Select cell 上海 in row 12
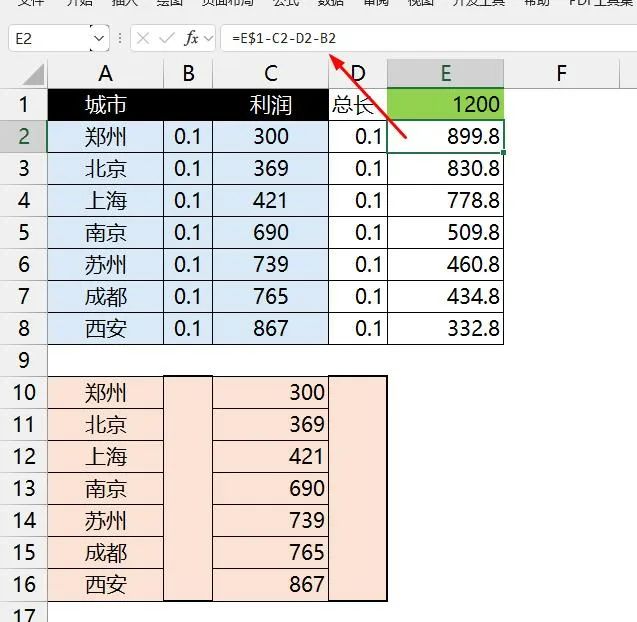637x622 pixels. [106, 457]
